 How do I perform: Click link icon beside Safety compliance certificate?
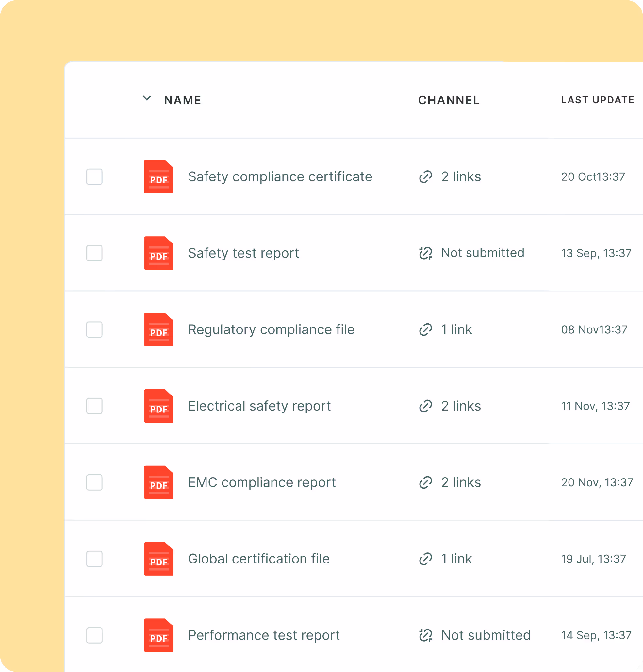coord(425,177)
